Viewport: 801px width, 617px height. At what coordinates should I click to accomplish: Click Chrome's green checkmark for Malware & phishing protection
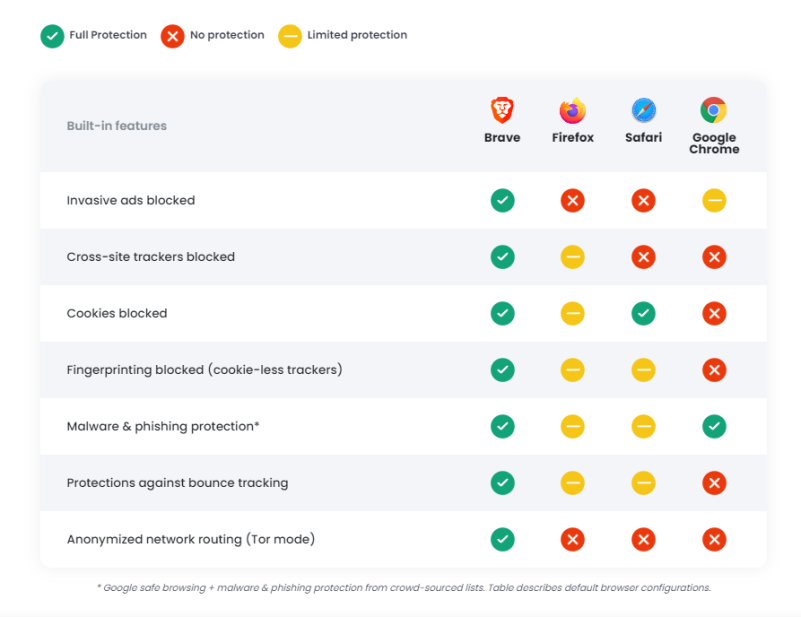click(714, 426)
